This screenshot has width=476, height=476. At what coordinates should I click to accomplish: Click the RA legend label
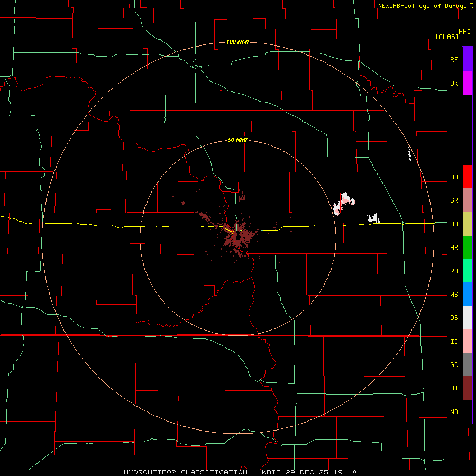[454, 271]
